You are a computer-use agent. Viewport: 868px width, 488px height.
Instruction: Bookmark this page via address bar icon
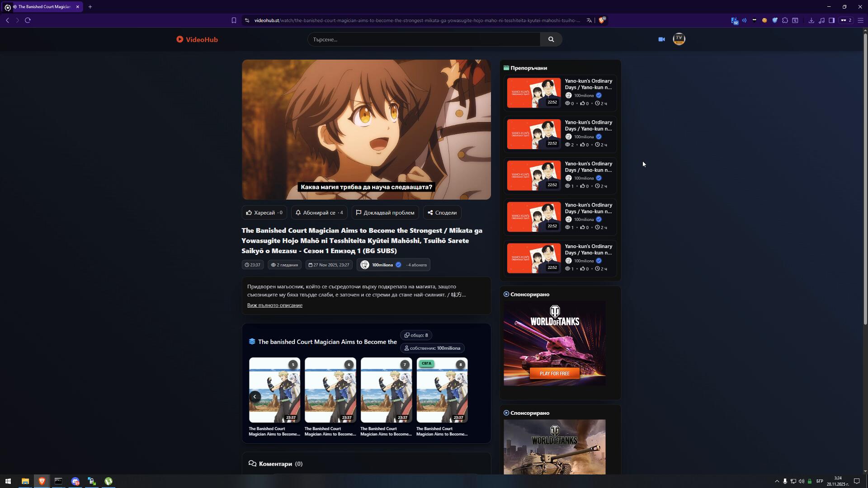point(234,20)
